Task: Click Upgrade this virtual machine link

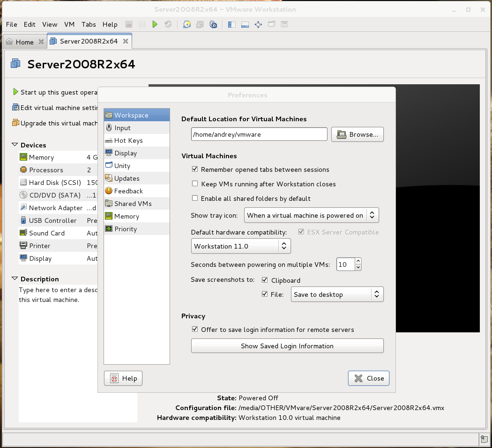Action: 55,123
